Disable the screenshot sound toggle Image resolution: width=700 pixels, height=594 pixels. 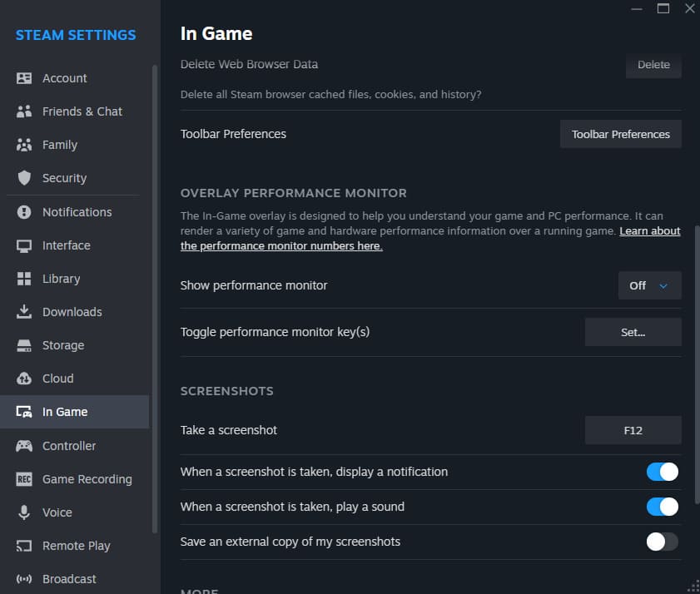pos(662,507)
